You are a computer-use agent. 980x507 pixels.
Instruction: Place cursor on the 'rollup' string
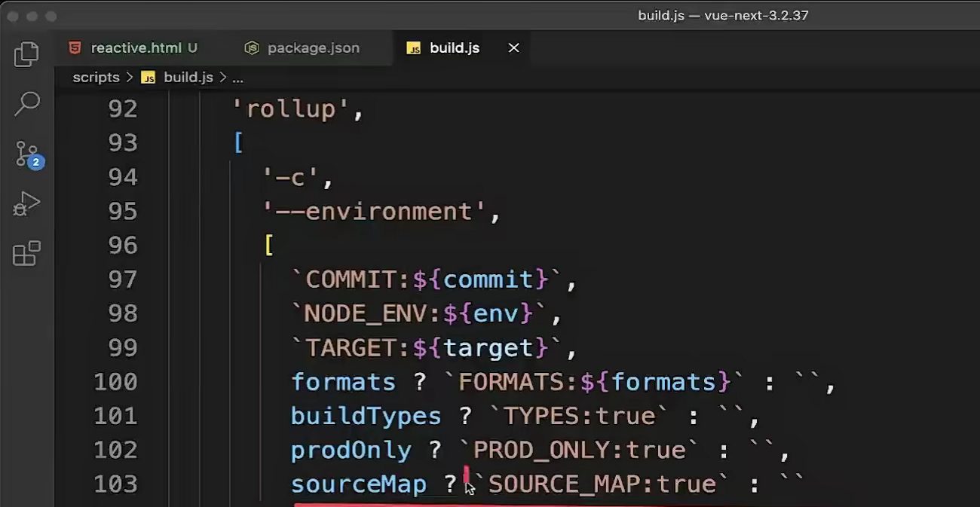click(291, 109)
